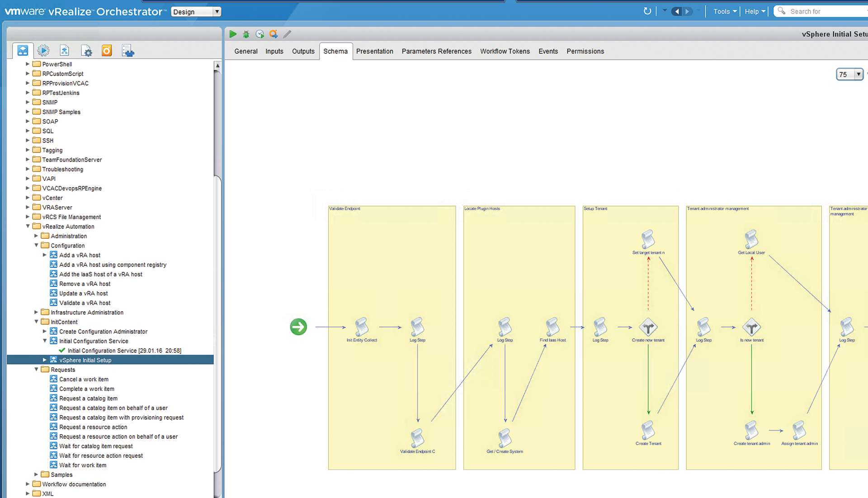The width and height of the screenshot is (868, 498).
Task: Open the zoom level dropdown showing 75
Action: point(859,74)
